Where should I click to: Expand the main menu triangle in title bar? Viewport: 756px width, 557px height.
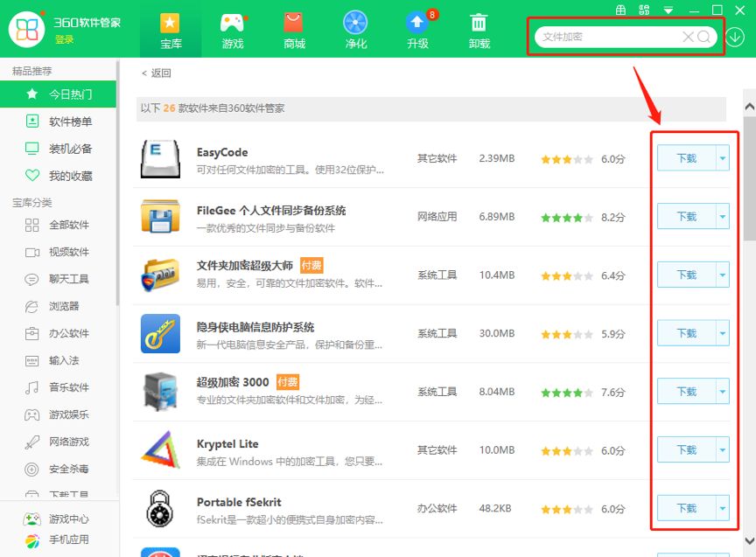pos(668,10)
